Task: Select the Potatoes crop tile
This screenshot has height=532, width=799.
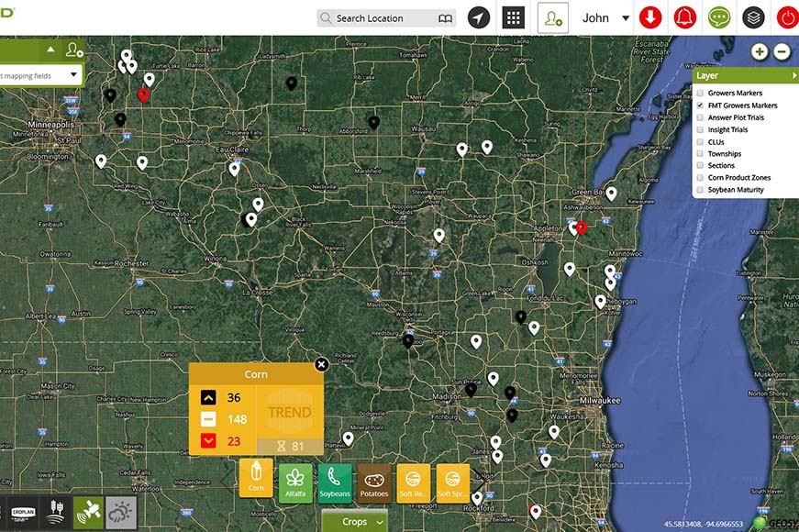Action: click(x=374, y=481)
